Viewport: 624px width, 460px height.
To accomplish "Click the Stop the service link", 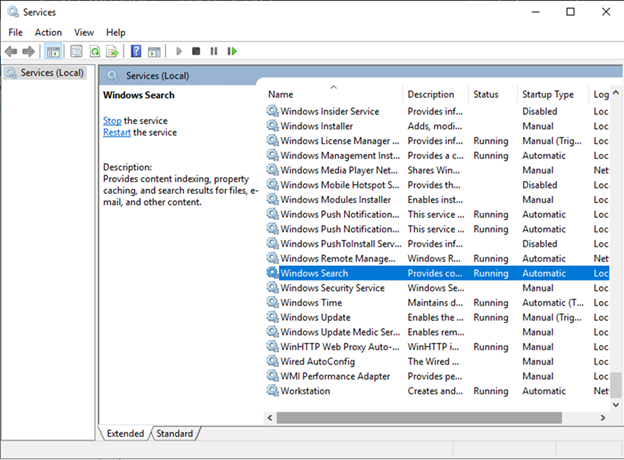I will pos(112,120).
